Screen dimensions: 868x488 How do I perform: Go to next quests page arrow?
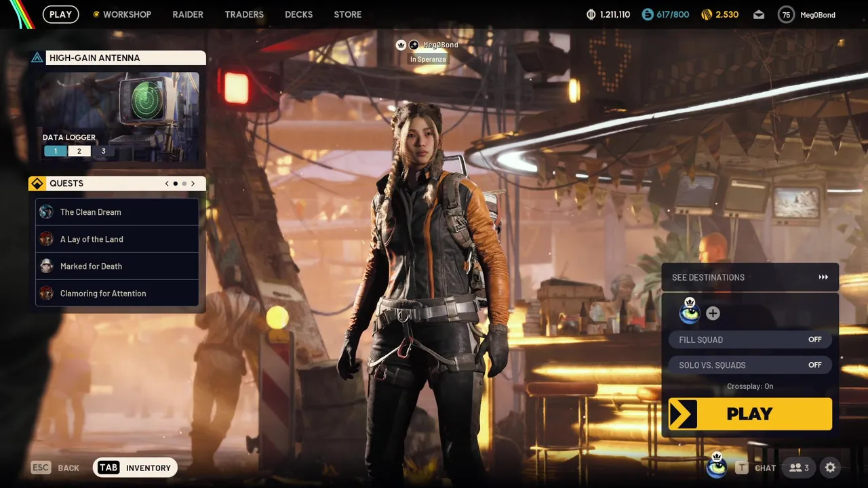(x=193, y=184)
